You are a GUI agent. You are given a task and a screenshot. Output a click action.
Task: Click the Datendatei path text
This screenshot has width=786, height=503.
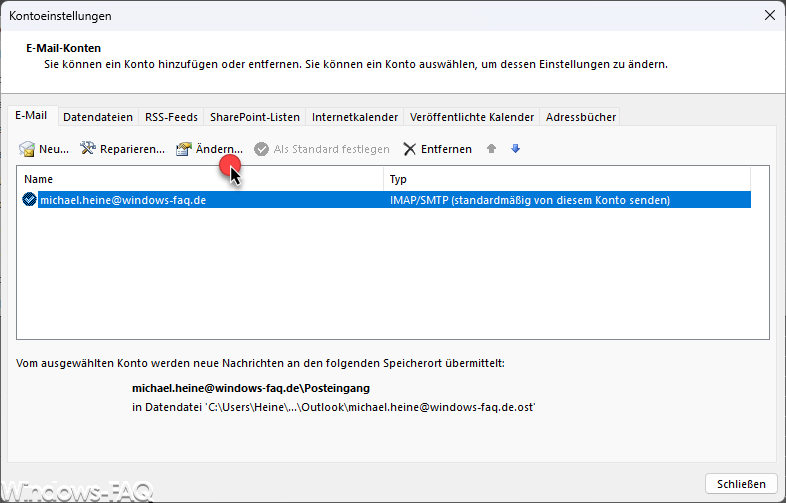coord(334,407)
